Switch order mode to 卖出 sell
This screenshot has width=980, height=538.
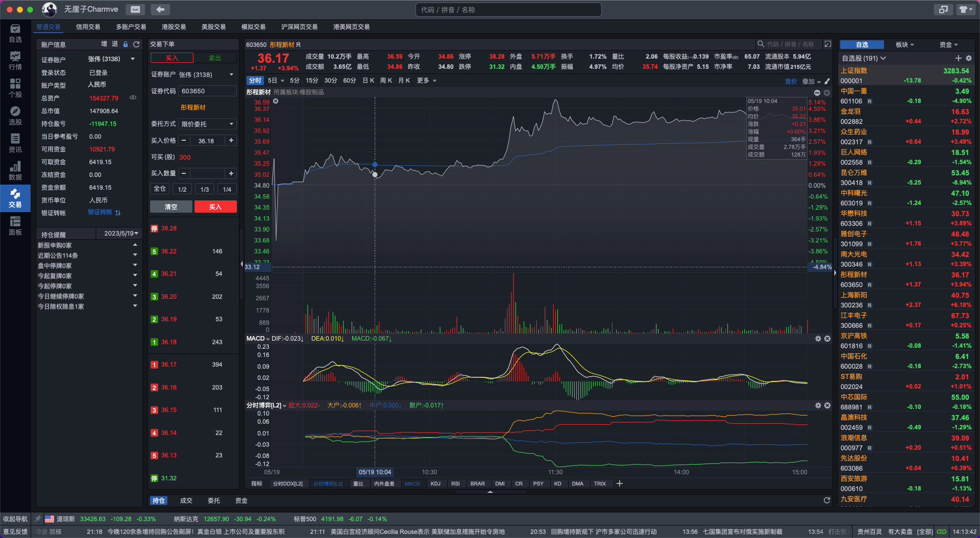(215, 58)
